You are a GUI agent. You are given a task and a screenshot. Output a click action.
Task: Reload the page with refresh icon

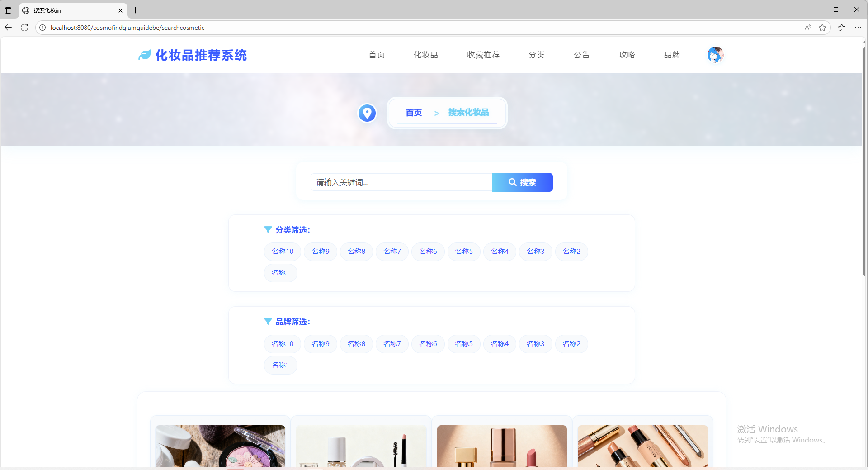(x=24, y=28)
